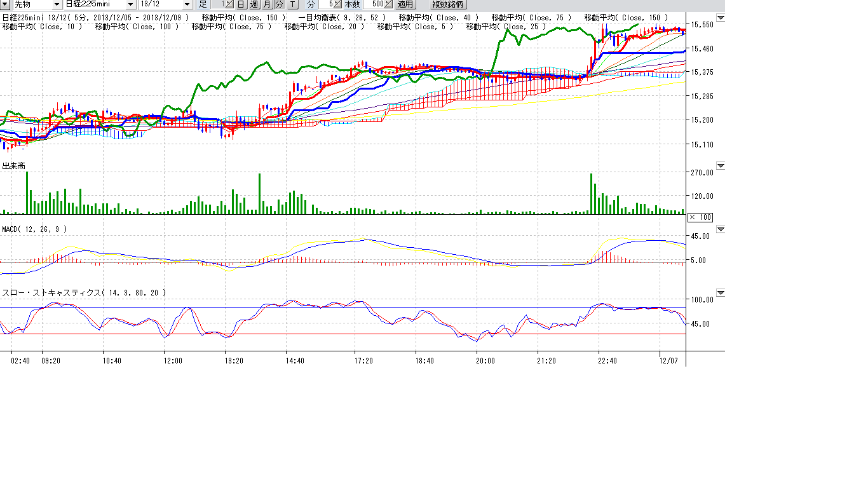
Task: Click the 複数銘柄 multiple symbols button
Action: click(448, 4)
